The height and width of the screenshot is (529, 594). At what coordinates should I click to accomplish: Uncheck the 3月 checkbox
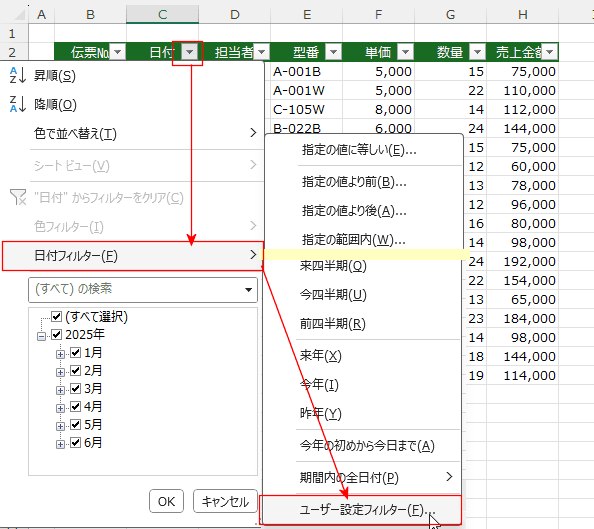pyautogui.click(x=75, y=388)
